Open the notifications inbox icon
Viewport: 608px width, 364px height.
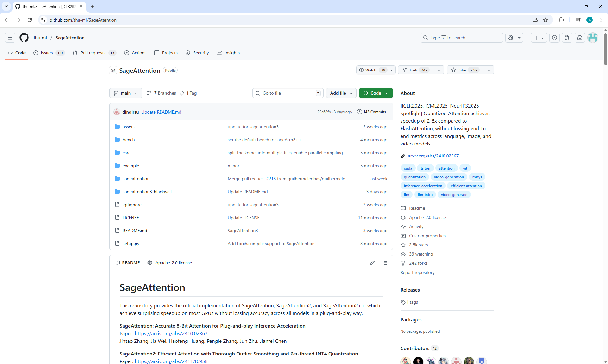(x=580, y=38)
